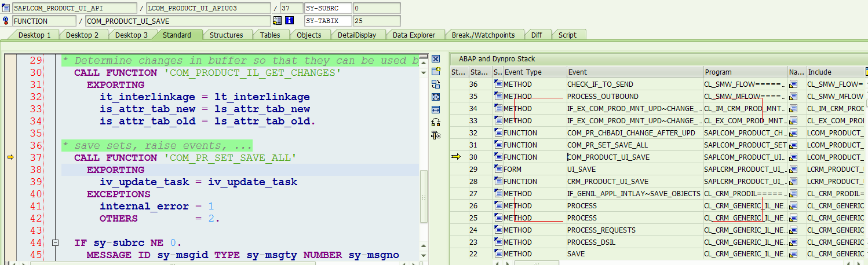Click code line 30 CALL FUNCTION 'COM_PRODUCT_IL_GET_CHANGES'
Screen dimensions: 868x265
pos(207,73)
